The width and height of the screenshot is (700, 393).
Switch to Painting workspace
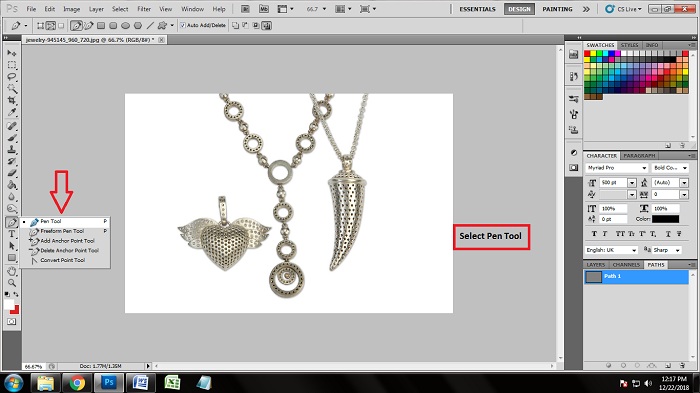(557, 9)
